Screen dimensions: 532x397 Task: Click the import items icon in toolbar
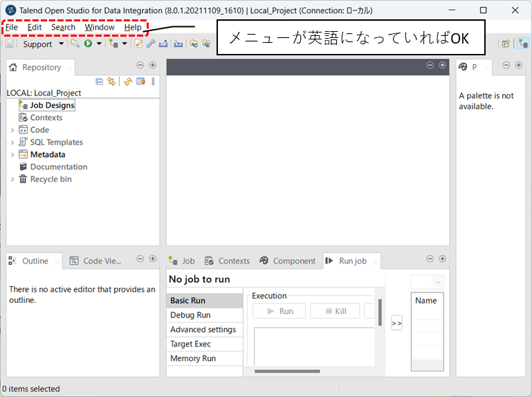click(178, 44)
